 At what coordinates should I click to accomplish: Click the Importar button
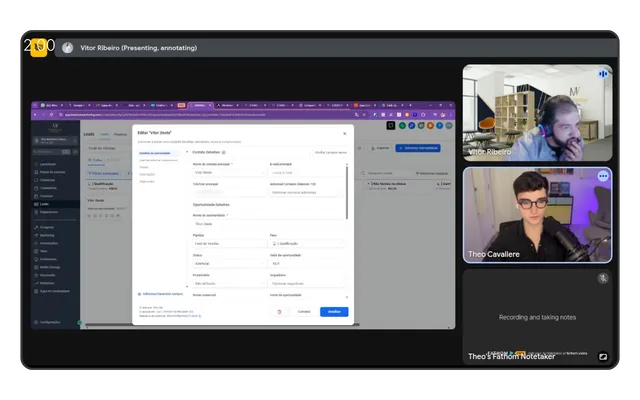tap(380, 148)
